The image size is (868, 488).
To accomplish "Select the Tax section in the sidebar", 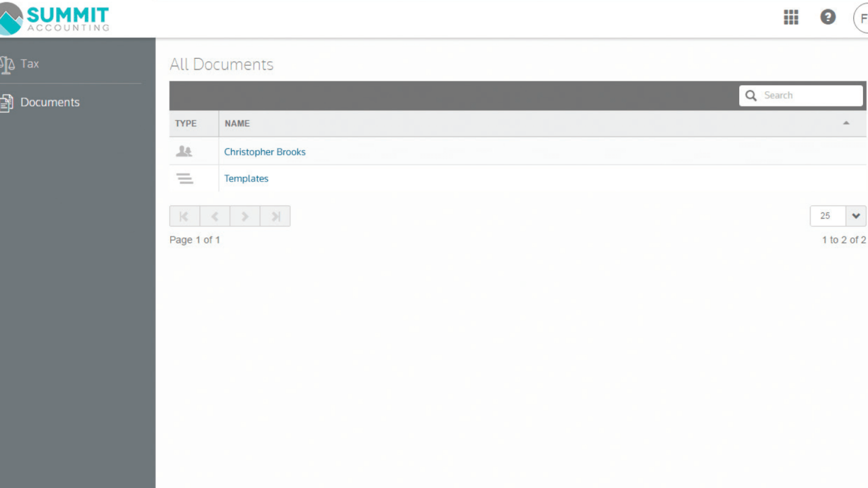I will point(29,63).
